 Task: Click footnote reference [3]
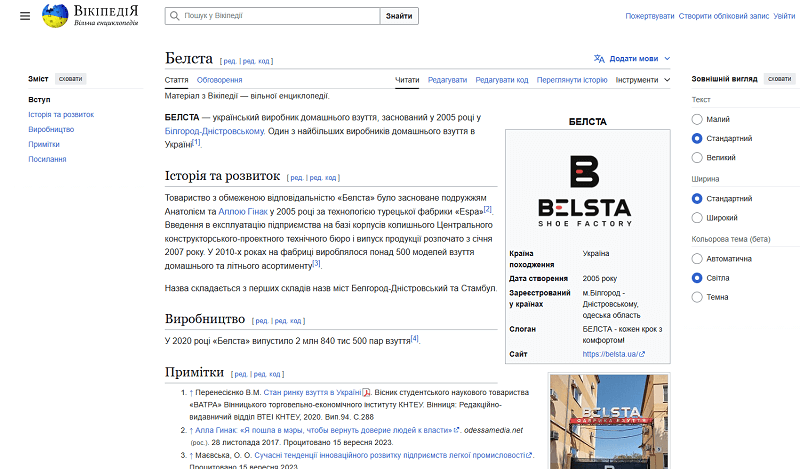pyautogui.click(x=317, y=263)
